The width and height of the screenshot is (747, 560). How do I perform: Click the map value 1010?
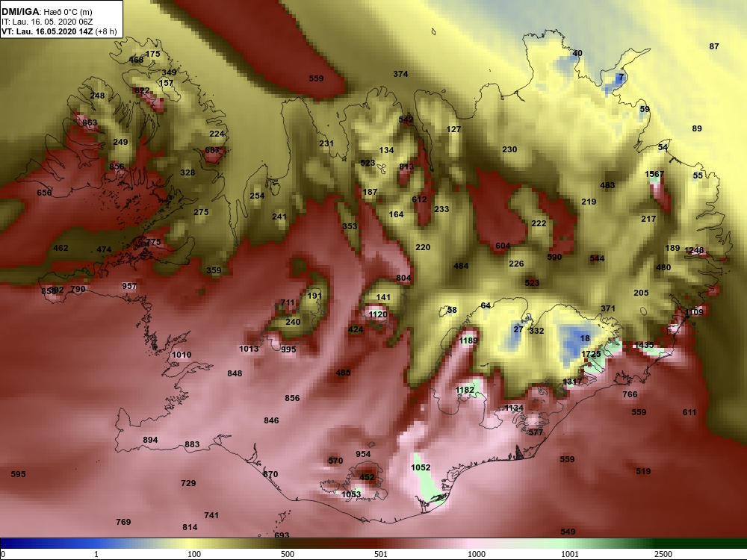[x=182, y=355]
